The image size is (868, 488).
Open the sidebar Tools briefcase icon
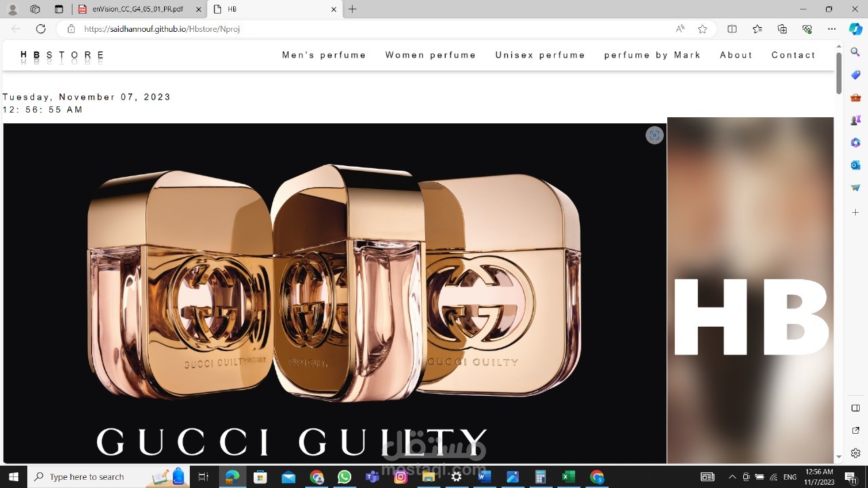point(856,98)
